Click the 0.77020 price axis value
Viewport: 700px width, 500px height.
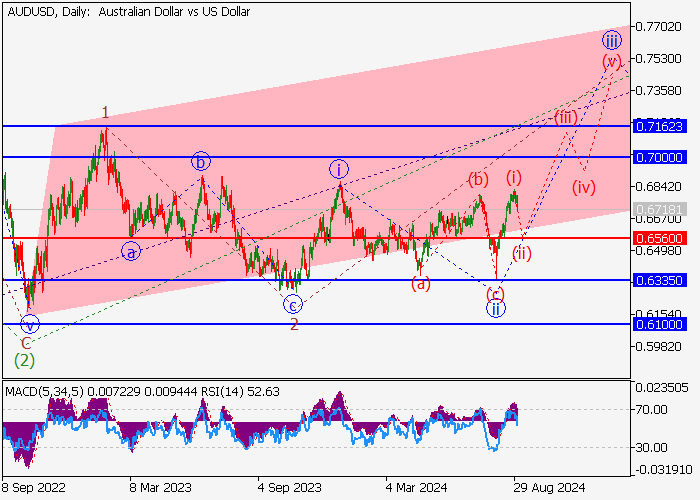point(658,26)
